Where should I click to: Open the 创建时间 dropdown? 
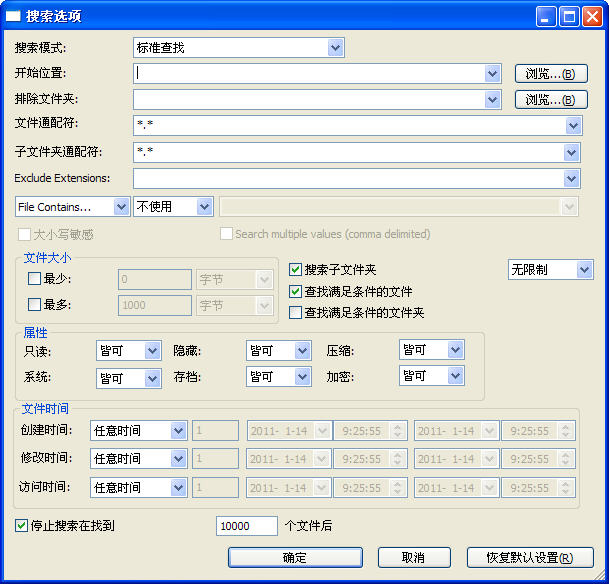[137, 431]
